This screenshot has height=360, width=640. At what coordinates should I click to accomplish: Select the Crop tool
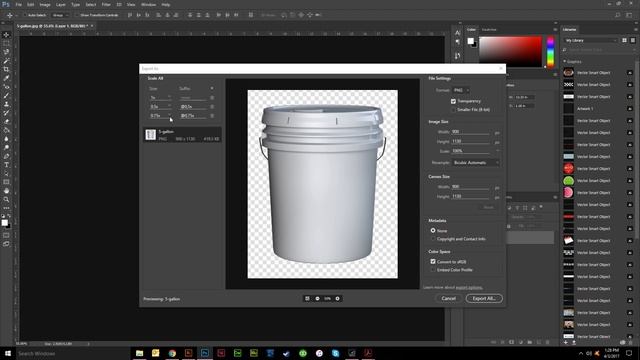tap(6, 69)
